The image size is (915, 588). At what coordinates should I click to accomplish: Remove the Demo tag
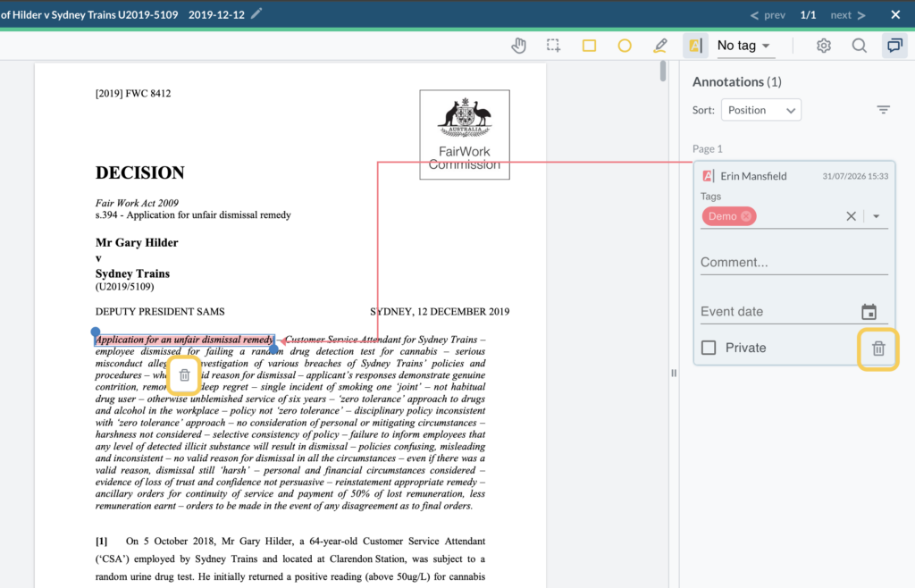click(x=746, y=216)
